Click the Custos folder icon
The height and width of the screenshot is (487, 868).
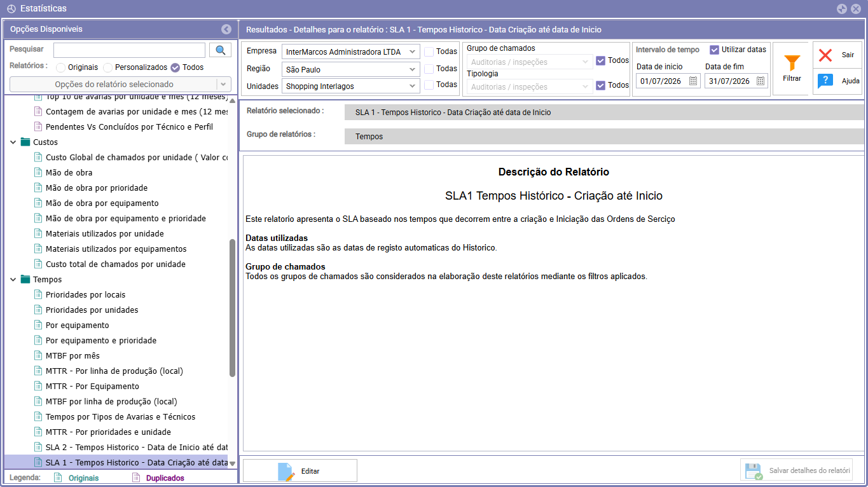[25, 142]
